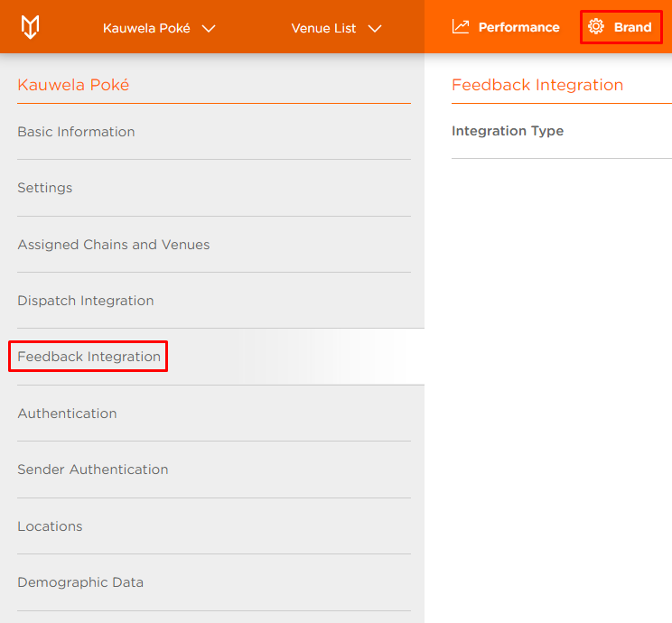Screen dimensions: 672x623
Task: Click the Brand gear icon
Action: click(596, 26)
